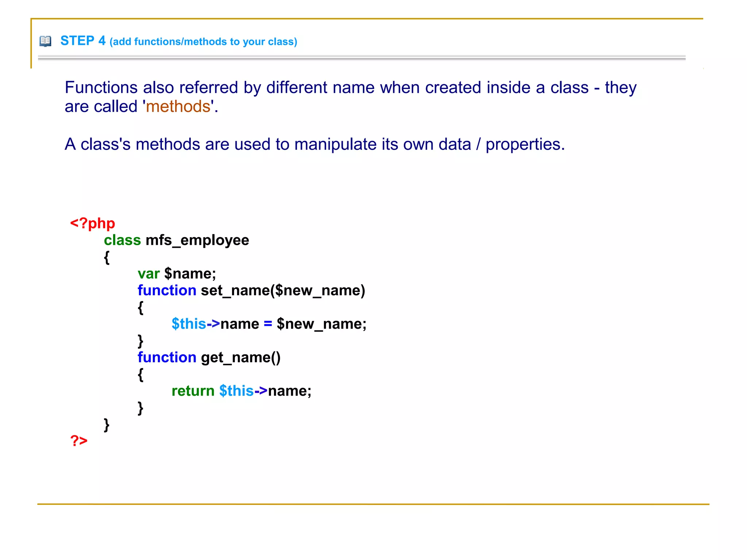
Task: Click the red '<?php' opening tag
Action: click(93, 223)
